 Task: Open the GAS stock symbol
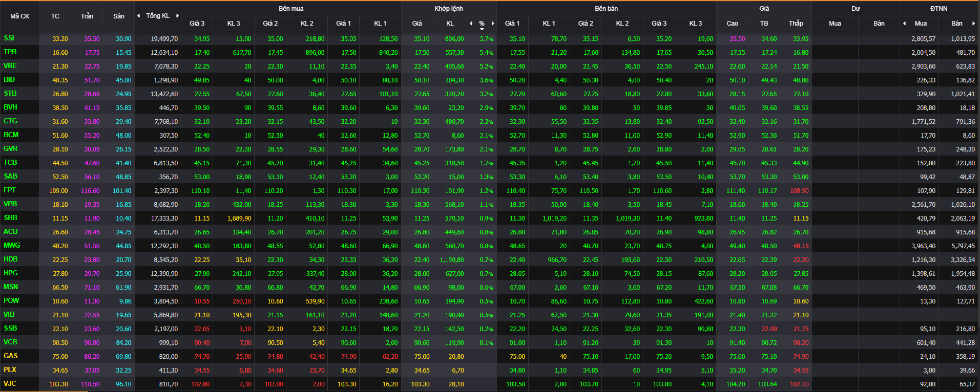(11, 356)
